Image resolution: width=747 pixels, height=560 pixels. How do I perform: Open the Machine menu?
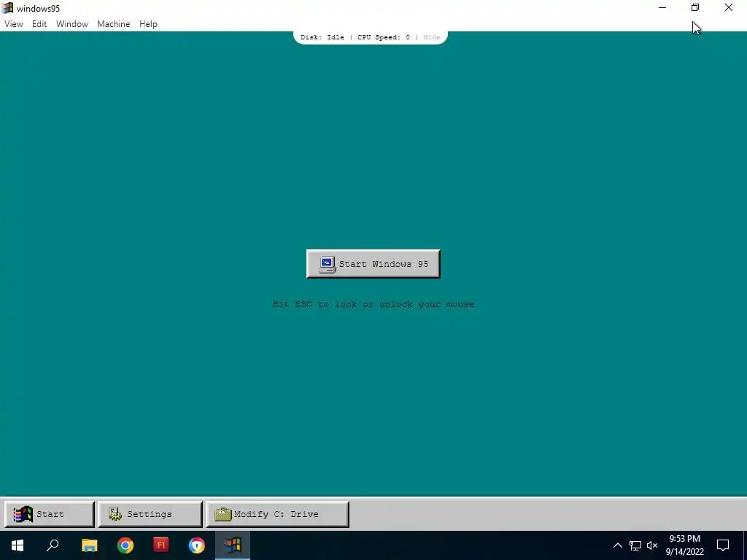click(x=113, y=24)
